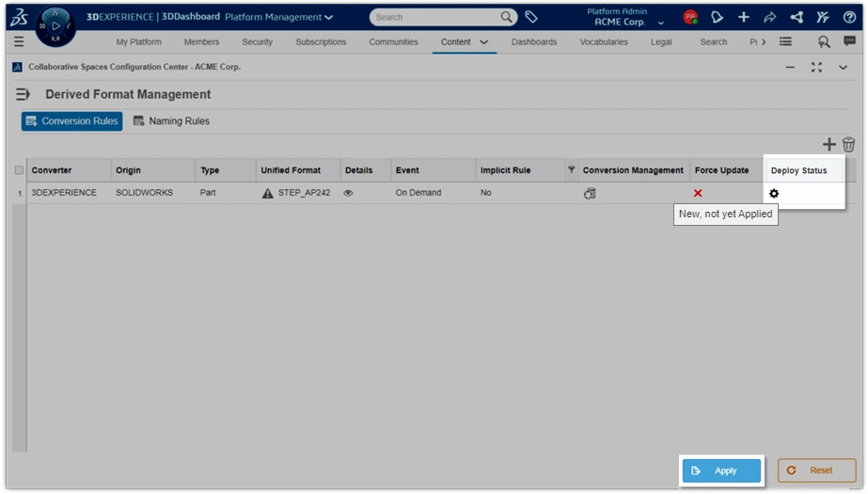The image size is (868, 494).
Task: Click the Share arrow icon
Action: coord(769,17)
